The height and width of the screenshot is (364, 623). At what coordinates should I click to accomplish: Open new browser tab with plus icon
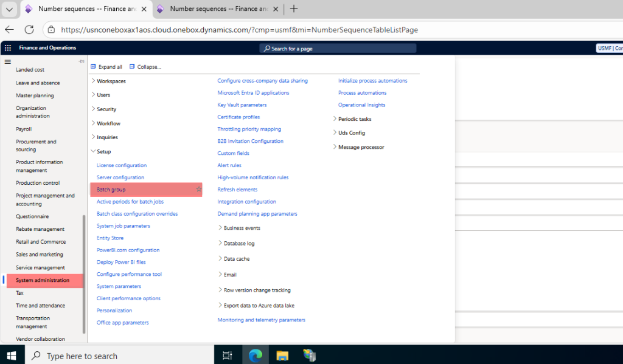tap(294, 9)
